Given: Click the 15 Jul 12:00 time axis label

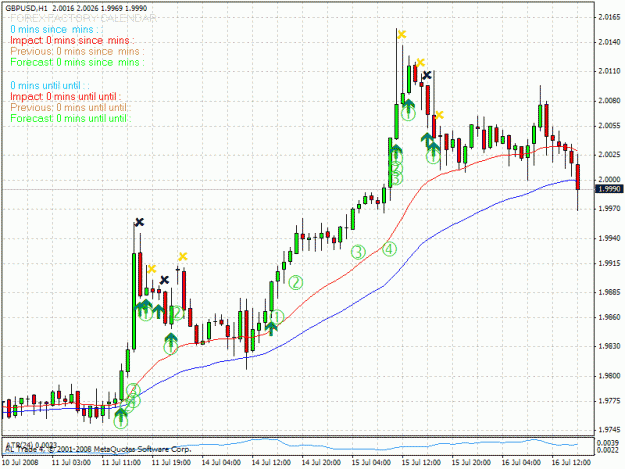Looking at the screenshot, I should point(421,462).
